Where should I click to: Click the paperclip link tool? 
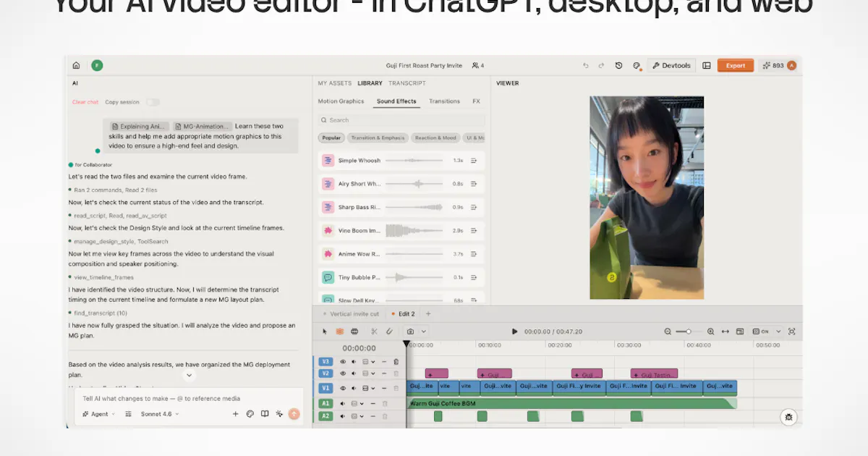[389, 332]
